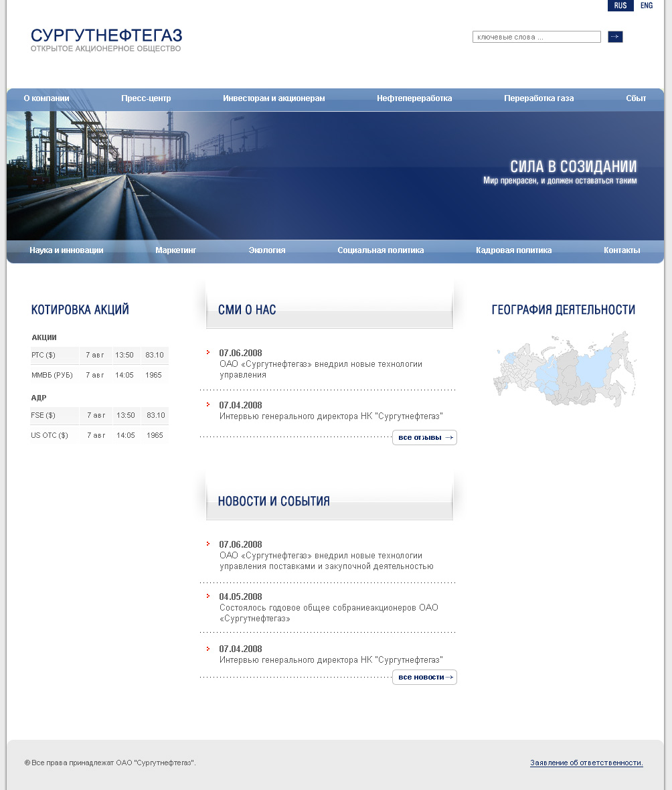Click the 'все отзывы' button
The width and height of the screenshot is (672, 790).
tap(424, 437)
